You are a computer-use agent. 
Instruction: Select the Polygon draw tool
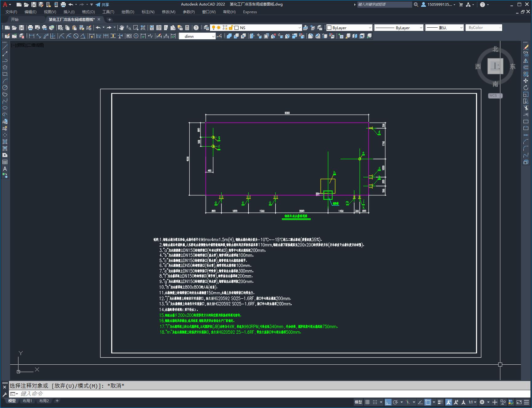(x=5, y=67)
